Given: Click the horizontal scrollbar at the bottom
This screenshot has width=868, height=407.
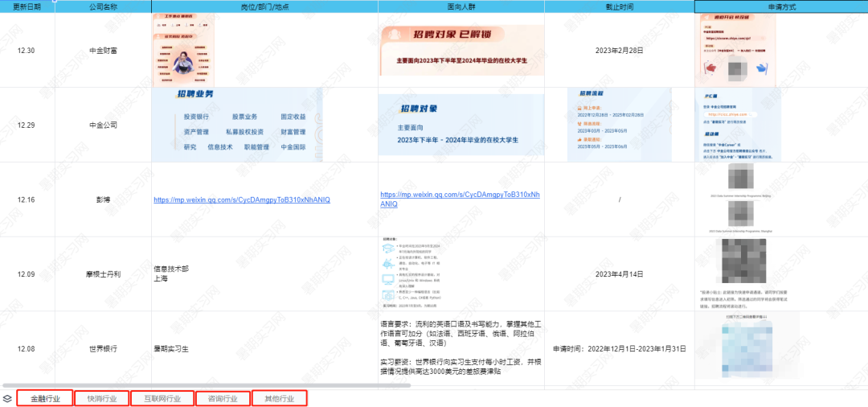Looking at the screenshot, I should click(207, 384).
